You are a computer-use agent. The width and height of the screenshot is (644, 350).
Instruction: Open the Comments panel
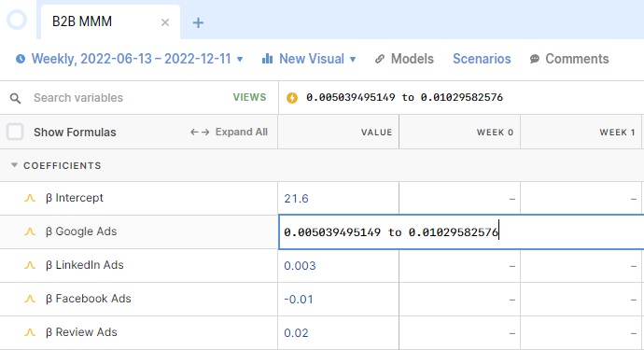577,59
